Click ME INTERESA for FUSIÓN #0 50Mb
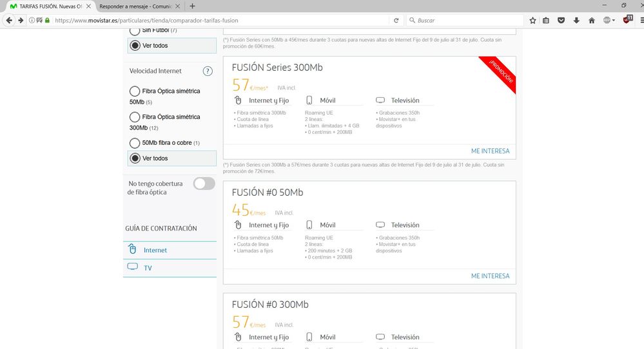644x349 pixels. [490, 276]
